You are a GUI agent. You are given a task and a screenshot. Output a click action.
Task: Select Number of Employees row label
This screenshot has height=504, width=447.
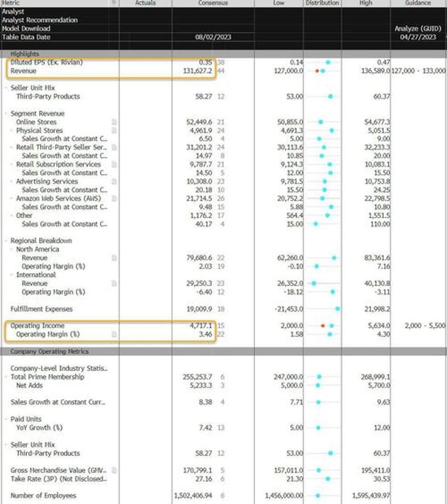pos(43,496)
